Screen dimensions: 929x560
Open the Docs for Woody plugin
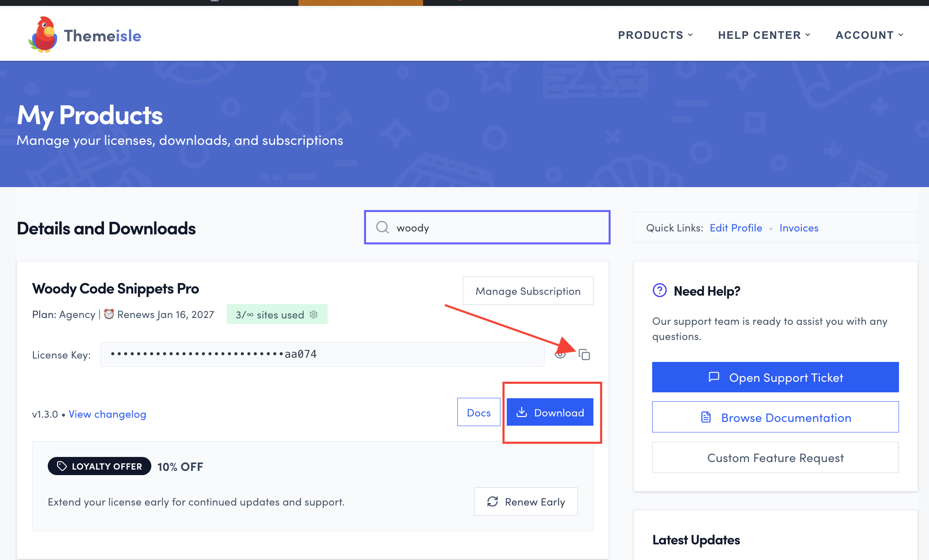(478, 412)
